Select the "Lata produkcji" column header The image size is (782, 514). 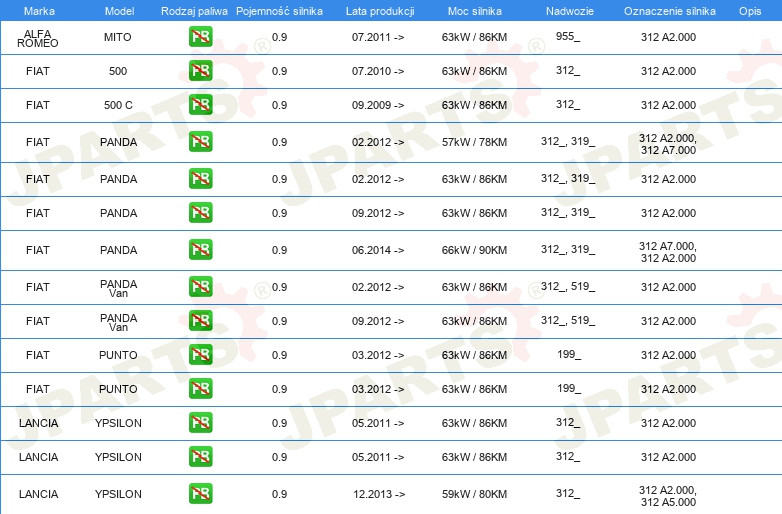[x=380, y=11]
